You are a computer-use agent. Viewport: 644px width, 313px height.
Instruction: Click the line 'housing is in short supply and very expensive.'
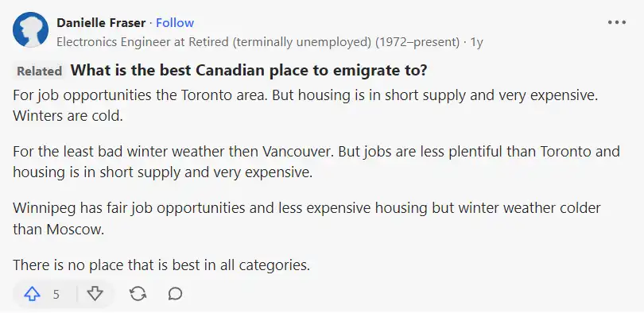point(163,172)
